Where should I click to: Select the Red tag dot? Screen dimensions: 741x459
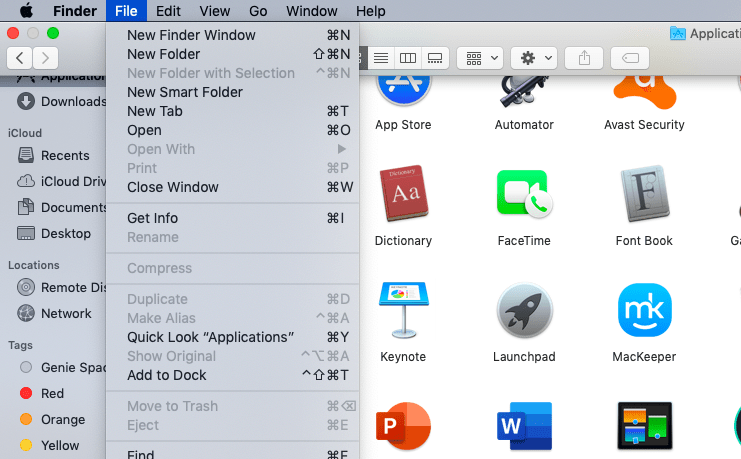tap(26, 393)
